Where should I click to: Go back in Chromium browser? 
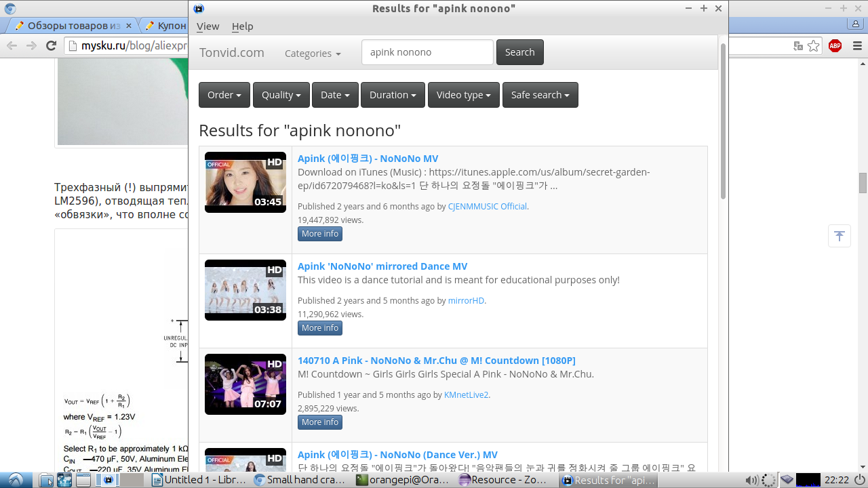12,46
